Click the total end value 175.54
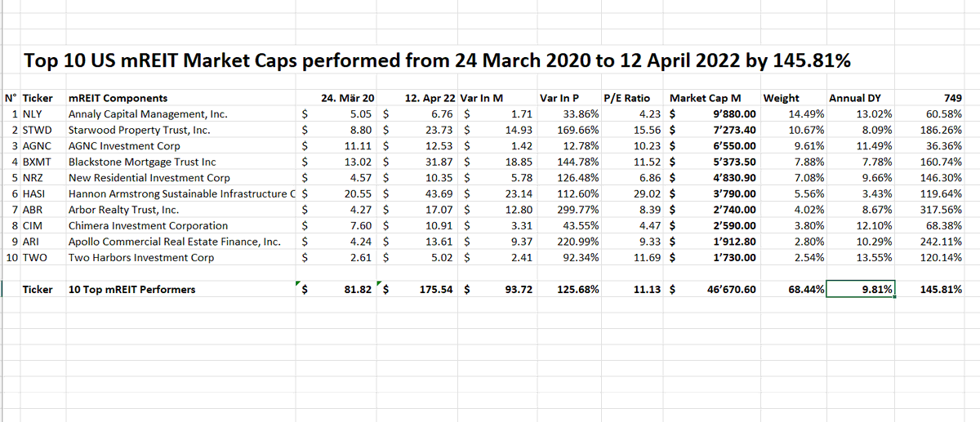This screenshot has width=980, height=422. 437,289
